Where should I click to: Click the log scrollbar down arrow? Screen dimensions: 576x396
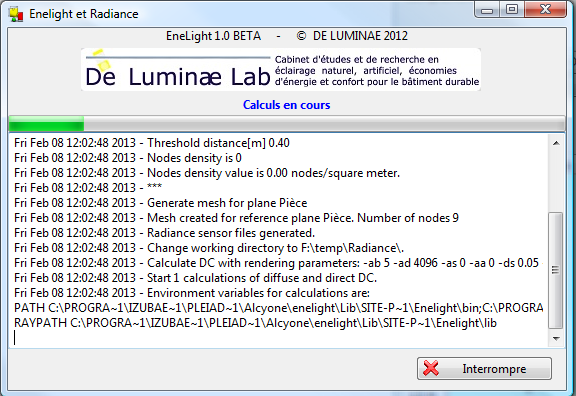tap(556, 338)
